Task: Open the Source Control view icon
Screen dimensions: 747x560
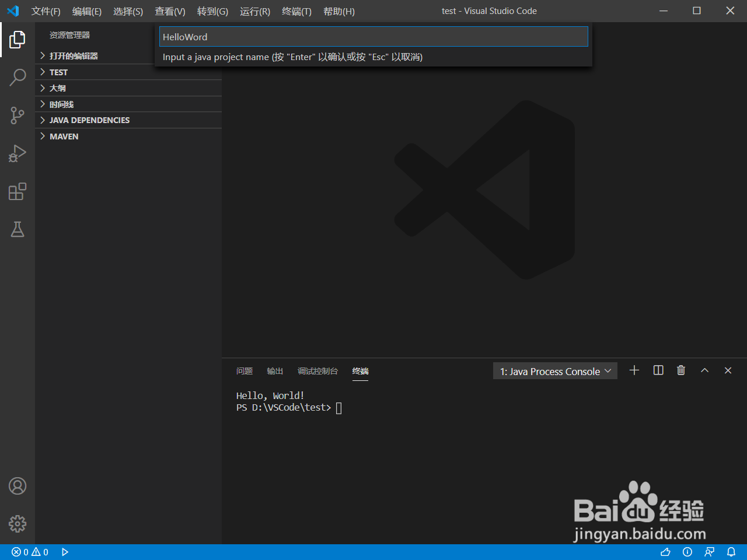Action: (x=18, y=116)
